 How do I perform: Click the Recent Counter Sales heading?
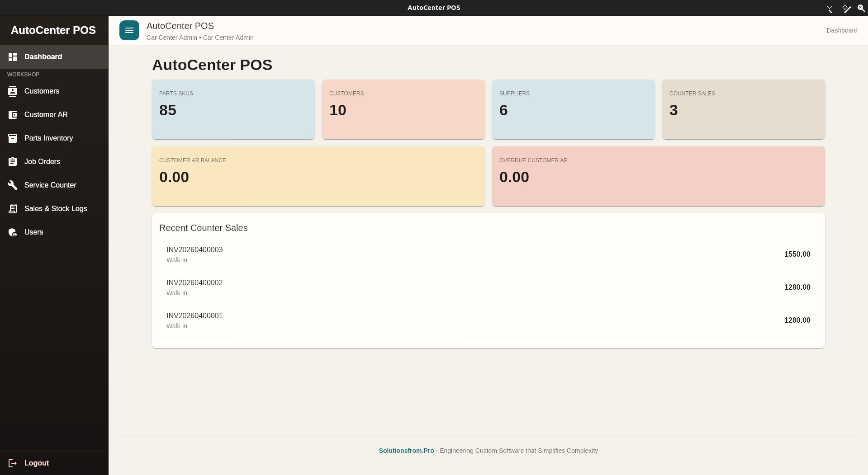click(204, 228)
